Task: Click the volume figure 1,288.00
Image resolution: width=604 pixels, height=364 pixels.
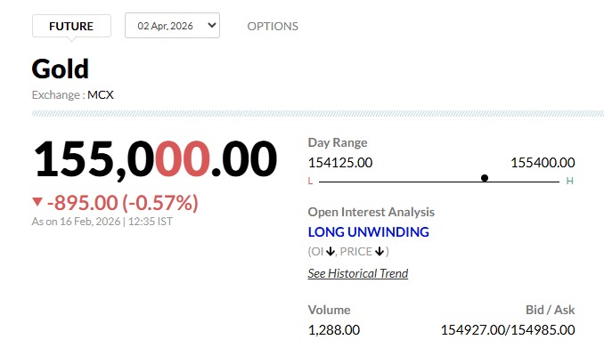Action: [334, 329]
